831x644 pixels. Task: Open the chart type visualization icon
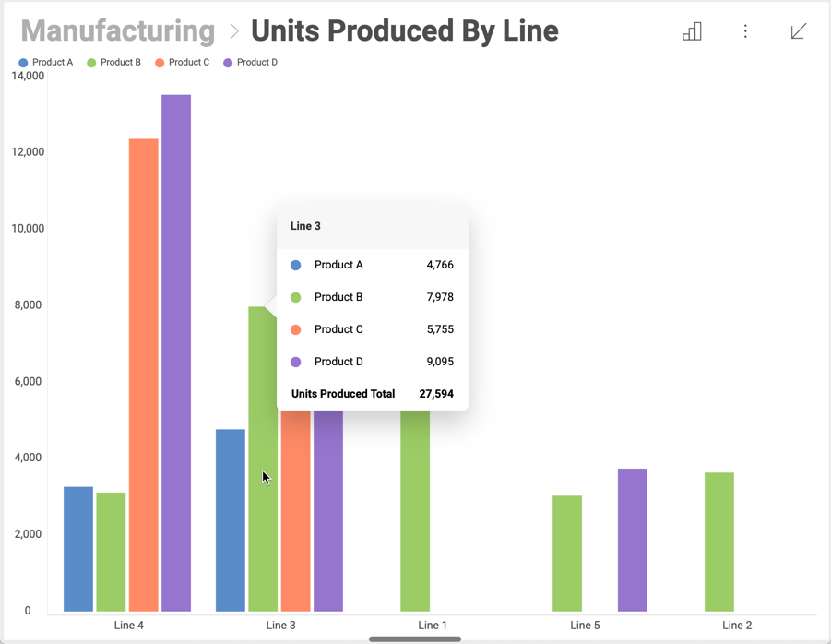[692, 31]
